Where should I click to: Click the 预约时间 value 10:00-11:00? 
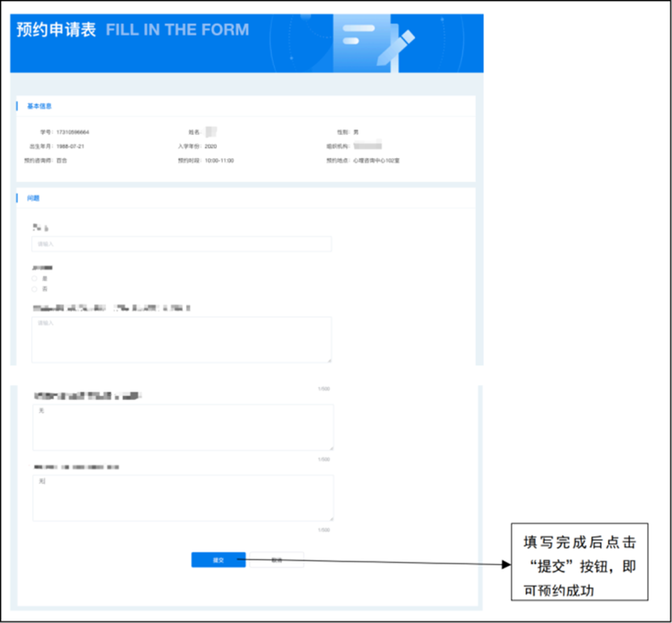coord(218,161)
